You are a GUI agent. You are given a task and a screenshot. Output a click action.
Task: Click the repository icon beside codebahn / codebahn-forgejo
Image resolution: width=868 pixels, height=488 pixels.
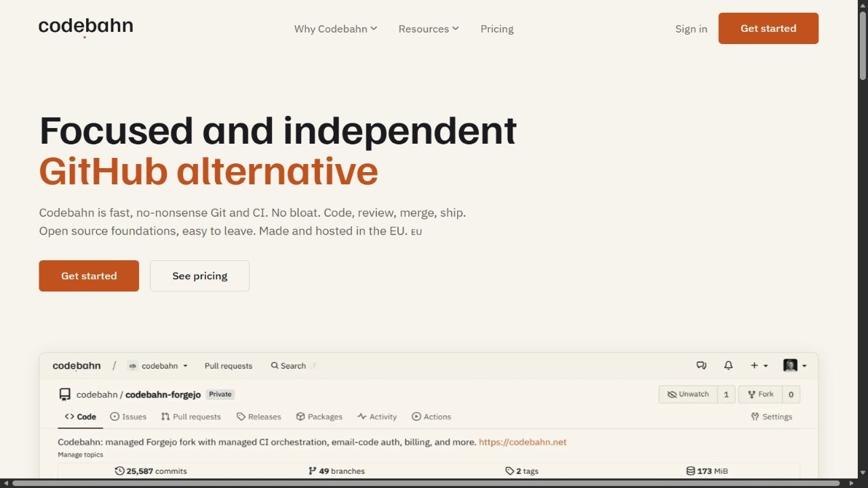(x=65, y=394)
